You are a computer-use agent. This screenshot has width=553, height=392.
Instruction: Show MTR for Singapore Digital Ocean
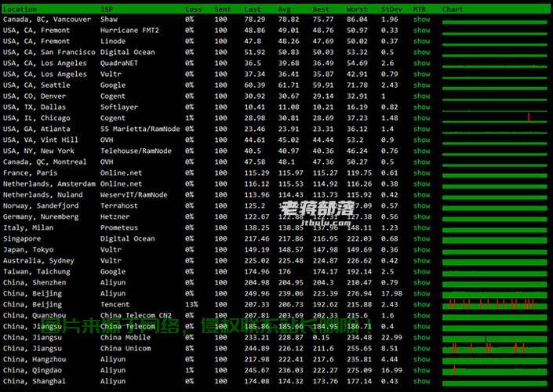click(421, 238)
